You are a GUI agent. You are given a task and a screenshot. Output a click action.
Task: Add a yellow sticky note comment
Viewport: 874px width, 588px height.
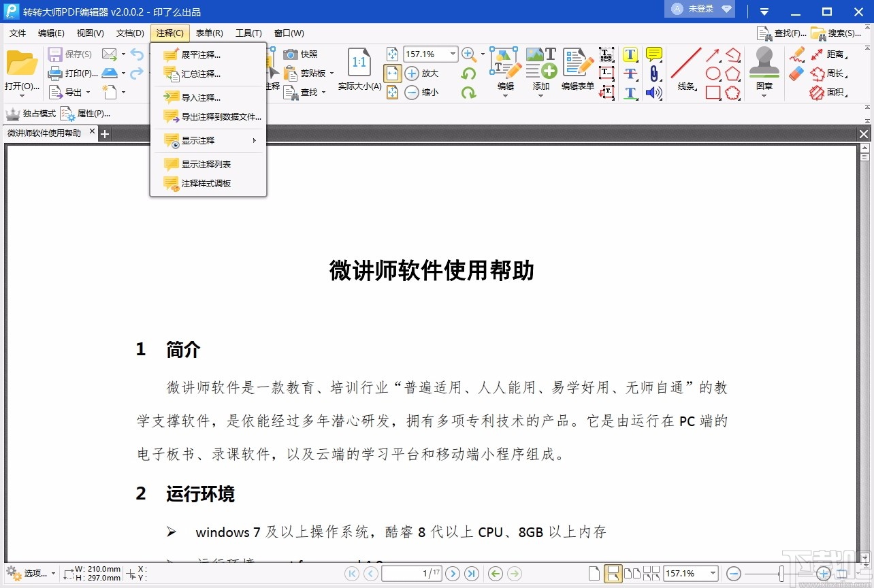[x=653, y=54]
